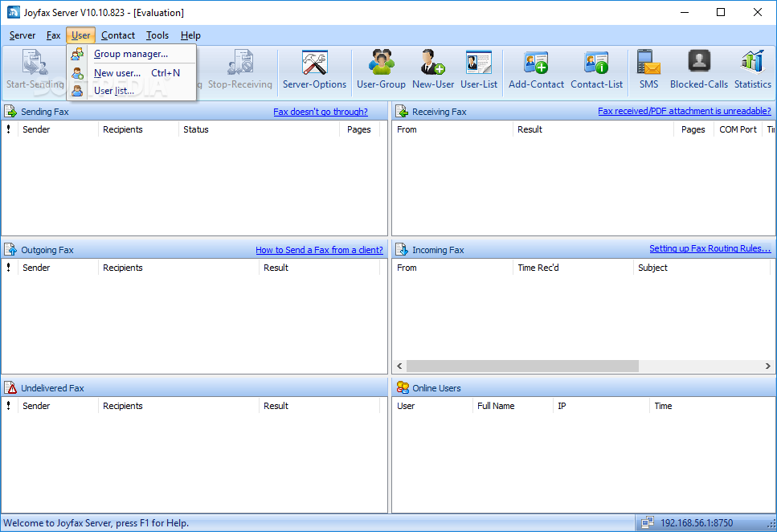
Task: Open the Statistics toolbar icon
Action: [x=752, y=63]
